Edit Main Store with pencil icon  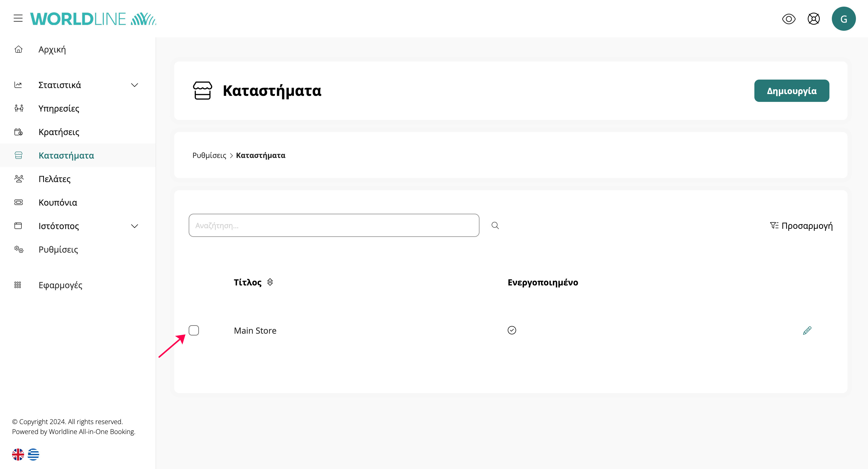(807, 331)
